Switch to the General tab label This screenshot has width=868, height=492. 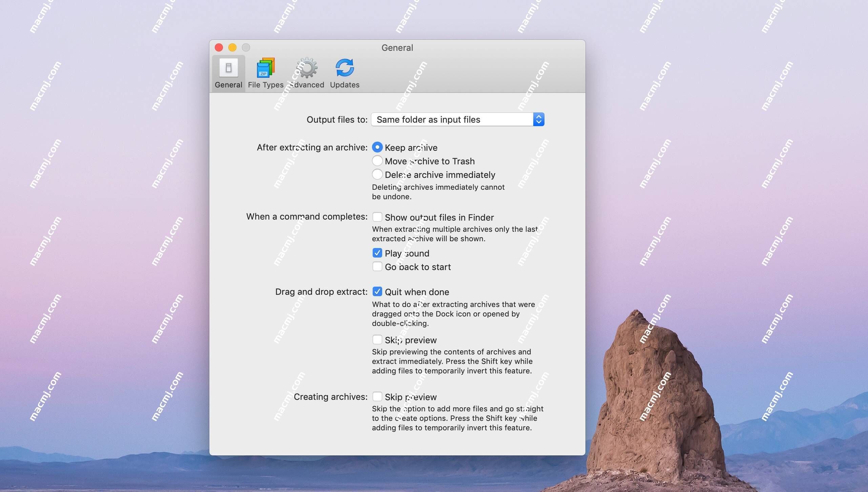pyautogui.click(x=228, y=85)
